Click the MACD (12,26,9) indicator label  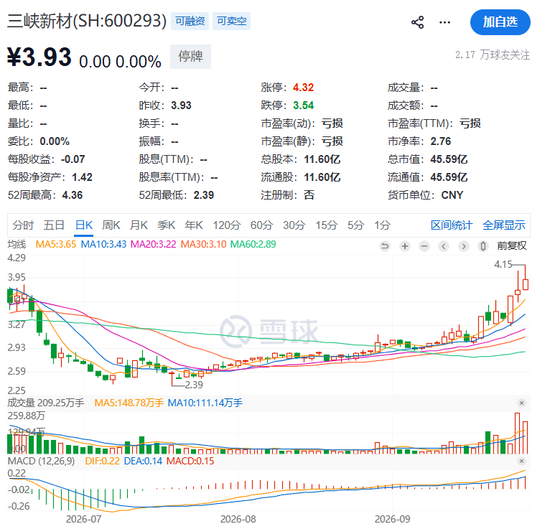tap(41, 461)
